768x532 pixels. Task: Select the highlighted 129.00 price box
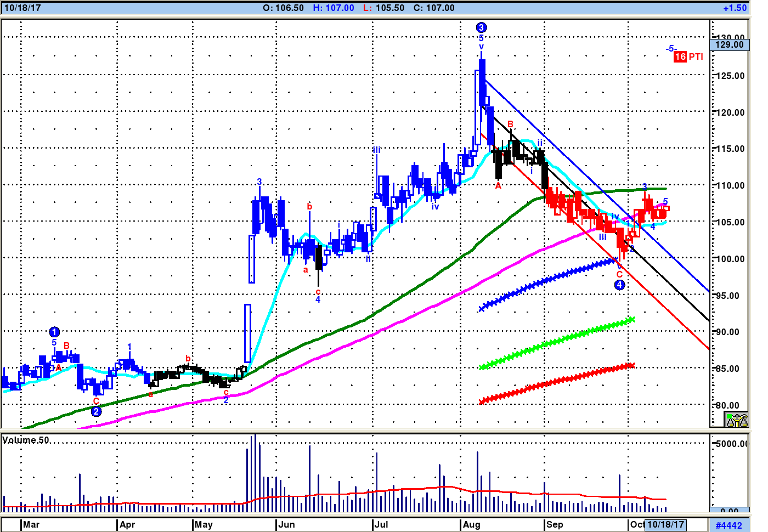pyautogui.click(x=730, y=44)
